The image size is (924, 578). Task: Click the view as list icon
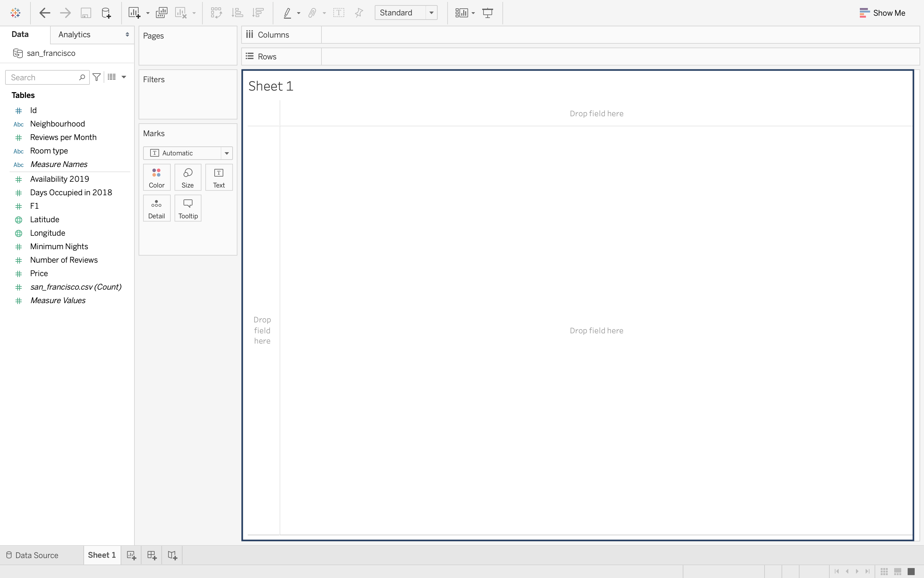[x=112, y=77]
